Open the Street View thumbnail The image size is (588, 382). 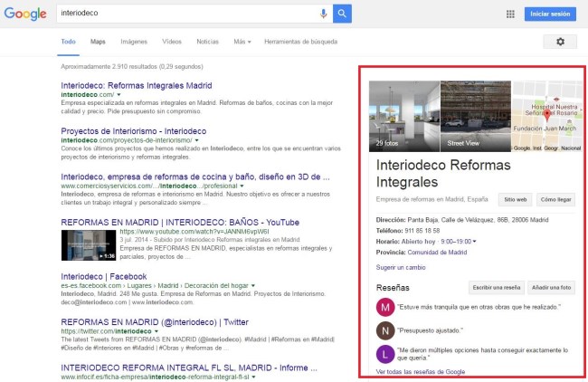pyautogui.click(x=476, y=117)
